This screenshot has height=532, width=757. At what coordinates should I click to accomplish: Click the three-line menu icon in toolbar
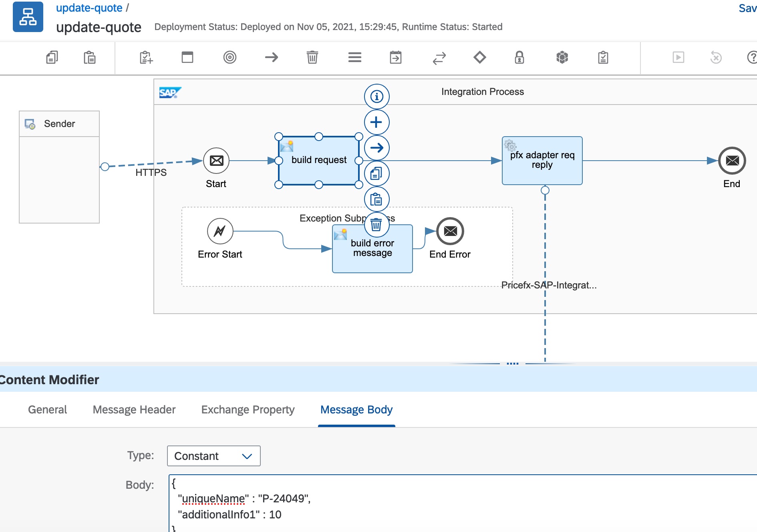click(354, 57)
